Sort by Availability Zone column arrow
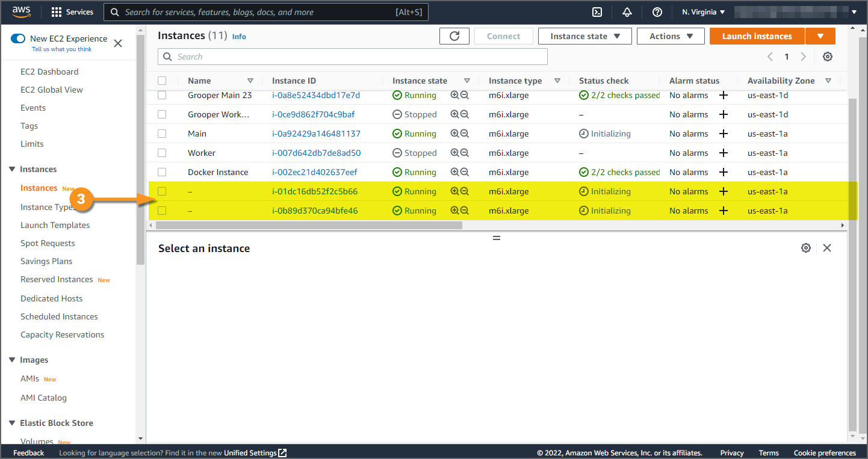Viewport: 868px width, 459px height. click(828, 81)
